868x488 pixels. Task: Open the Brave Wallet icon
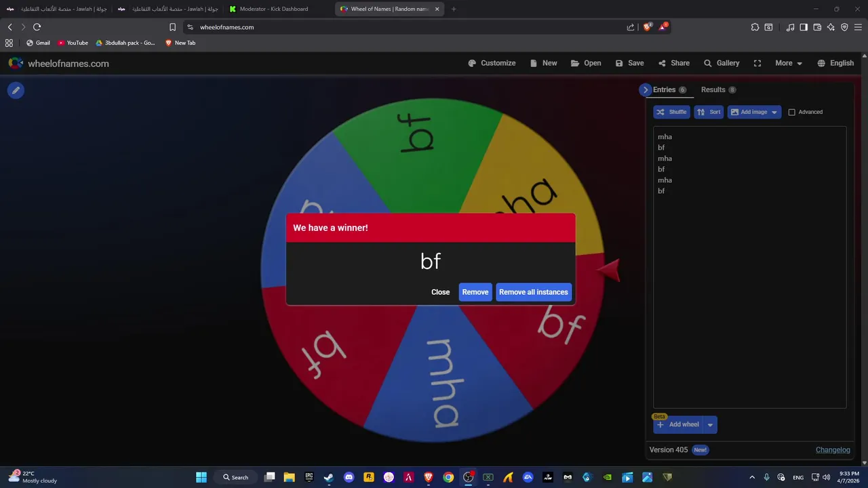817,27
